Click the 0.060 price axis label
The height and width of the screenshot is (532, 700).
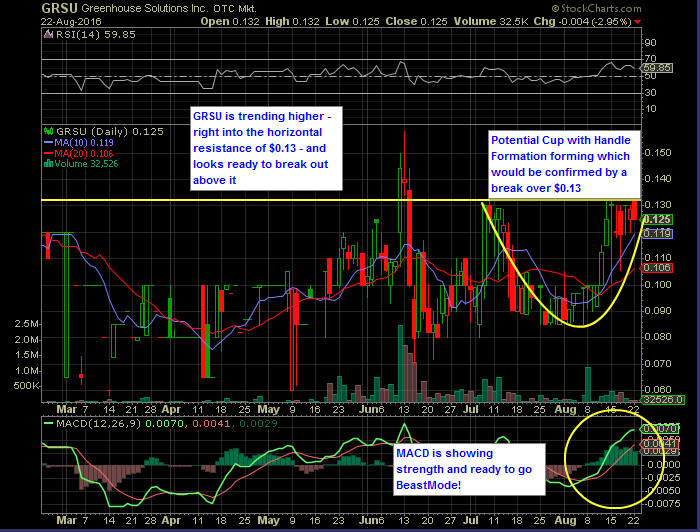(658, 390)
